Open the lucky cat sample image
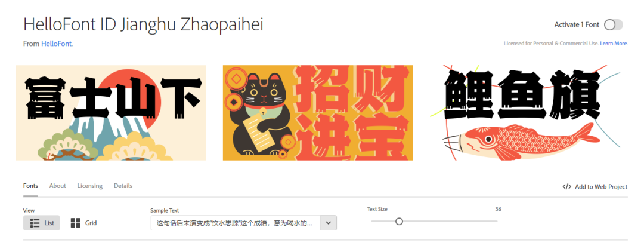This screenshot has width=644, height=249. (318, 113)
